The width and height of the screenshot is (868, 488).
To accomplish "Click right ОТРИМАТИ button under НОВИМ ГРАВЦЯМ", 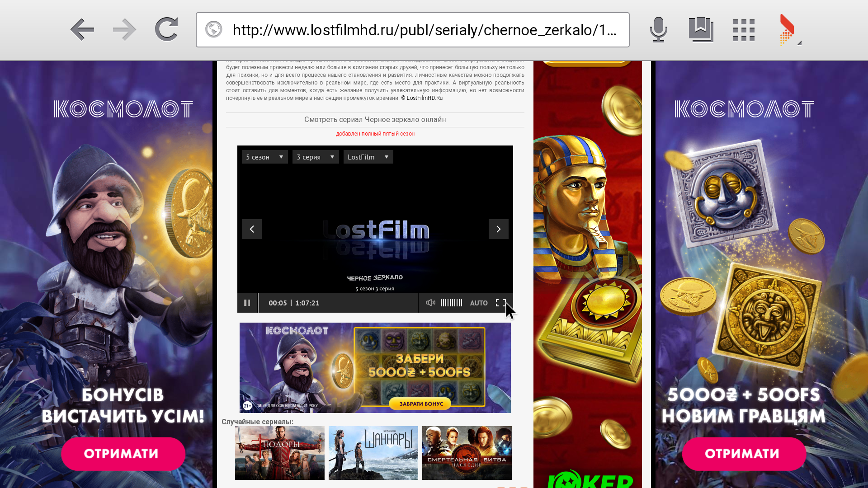I will pos(744,454).
